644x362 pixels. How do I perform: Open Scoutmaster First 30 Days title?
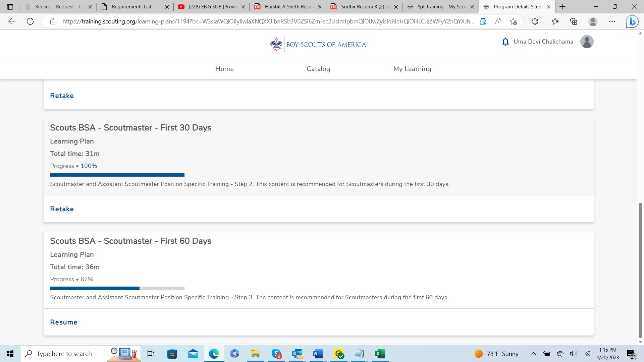[x=130, y=128]
